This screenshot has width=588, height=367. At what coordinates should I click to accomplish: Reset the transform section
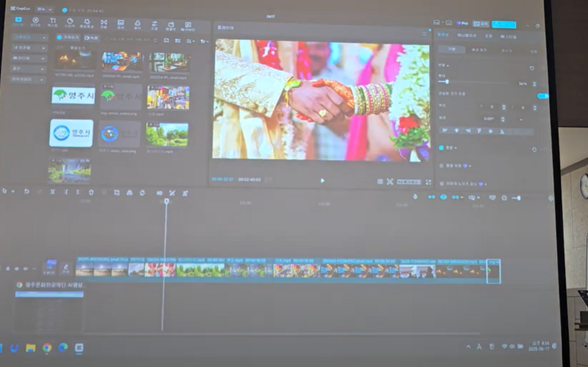pyautogui.click(x=532, y=68)
